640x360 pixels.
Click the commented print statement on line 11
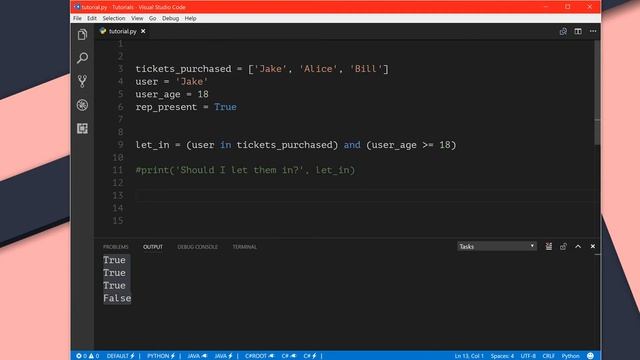[245, 170]
